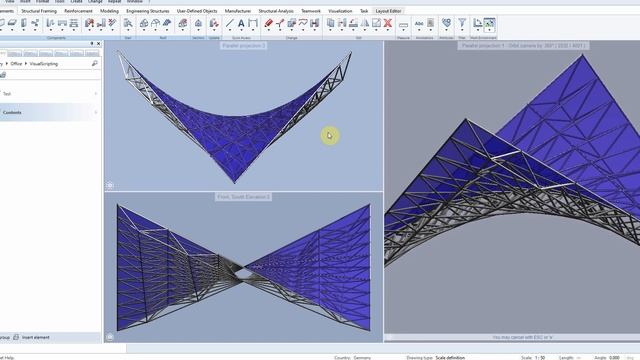Click the search icon in Library palette

[95, 63]
